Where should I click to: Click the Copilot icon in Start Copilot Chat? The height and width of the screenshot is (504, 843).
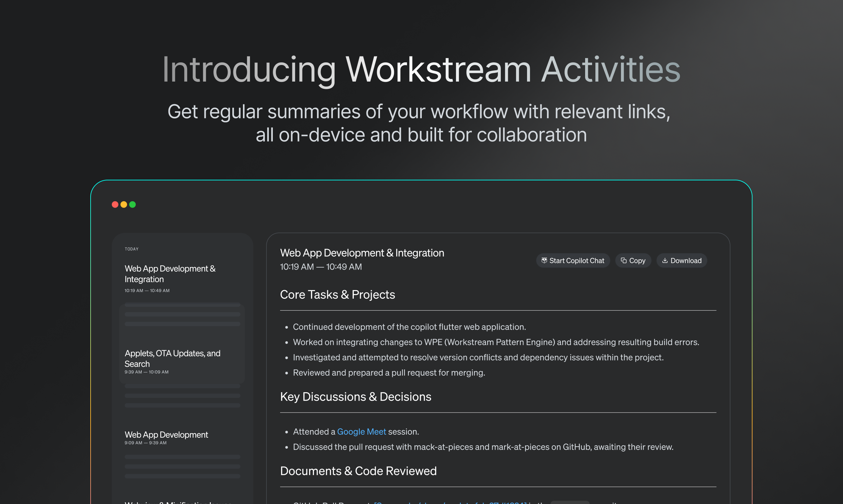coord(544,261)
